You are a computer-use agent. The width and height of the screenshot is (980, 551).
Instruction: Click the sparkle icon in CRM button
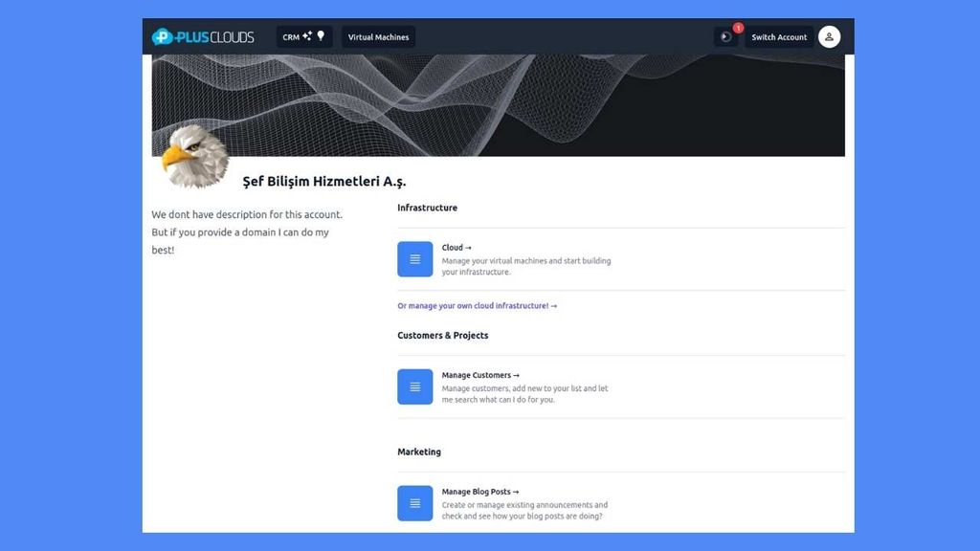coord(307,36)
